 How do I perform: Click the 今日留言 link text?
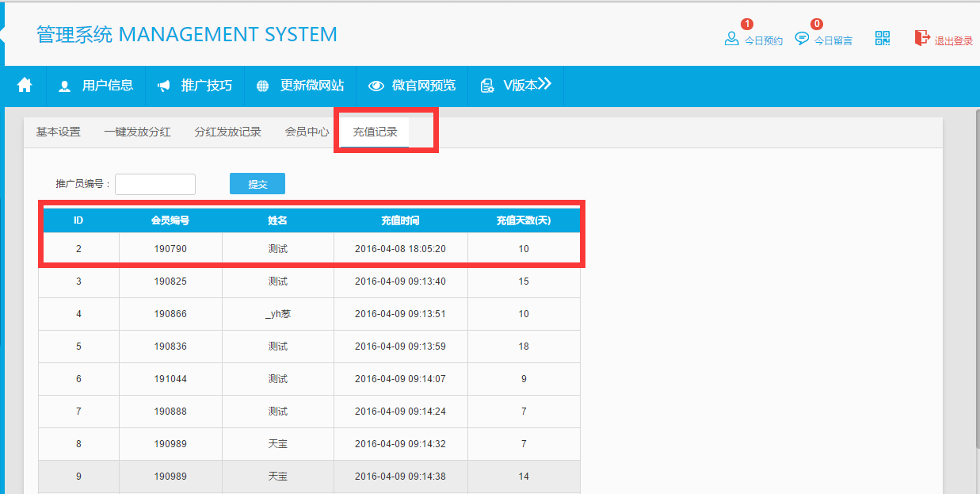(x=833, y=41)
